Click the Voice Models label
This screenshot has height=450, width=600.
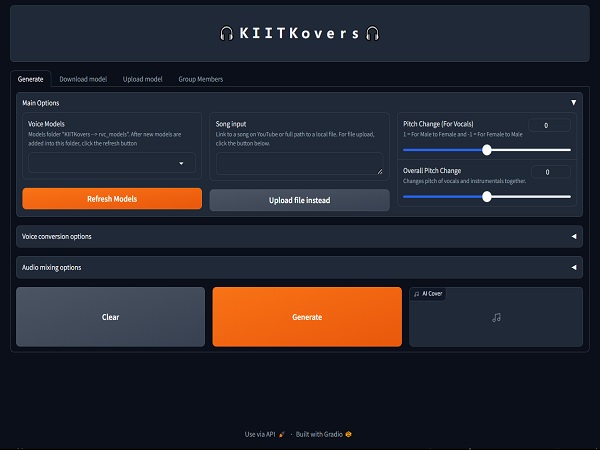pos(46,124)
